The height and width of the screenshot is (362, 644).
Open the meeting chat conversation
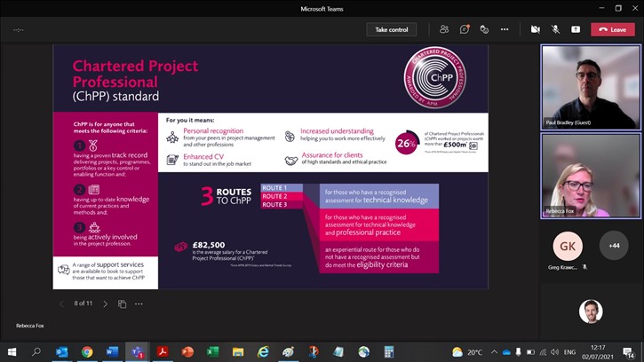click(x=464, y=29)
